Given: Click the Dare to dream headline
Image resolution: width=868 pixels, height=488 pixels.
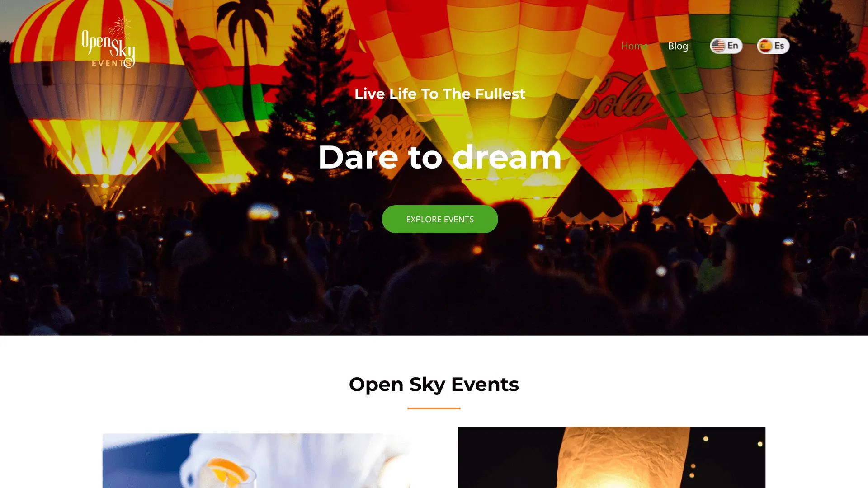Looking at the screenshot, I should coord(440,157).
